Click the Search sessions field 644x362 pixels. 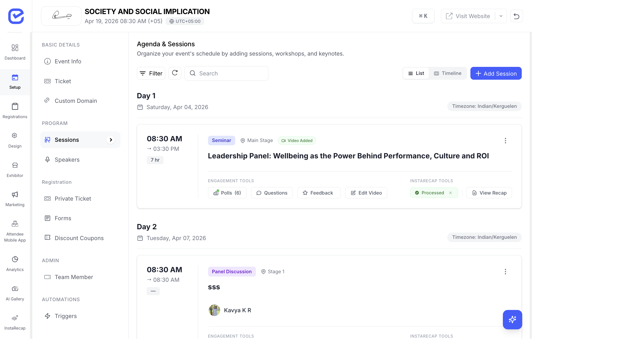tap(226, 73)
